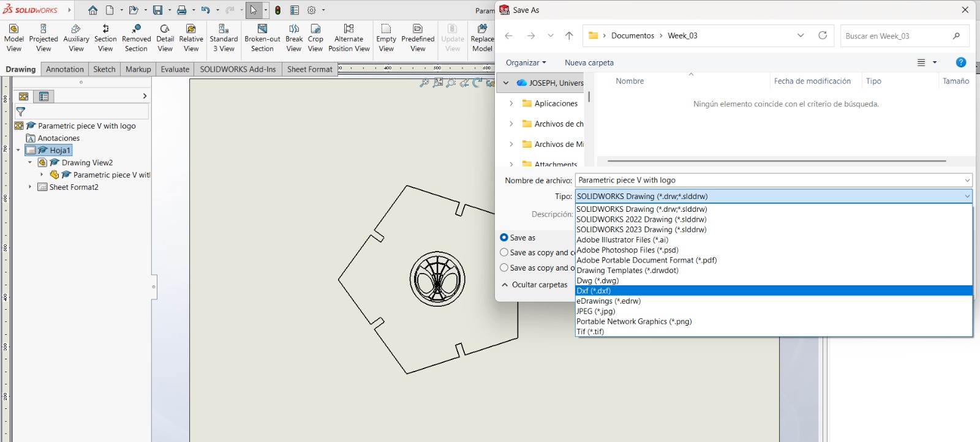Select the Removed Section tool
Viewport: 980px width, 442px height.
pyautogui.click(x=136, y=38)
